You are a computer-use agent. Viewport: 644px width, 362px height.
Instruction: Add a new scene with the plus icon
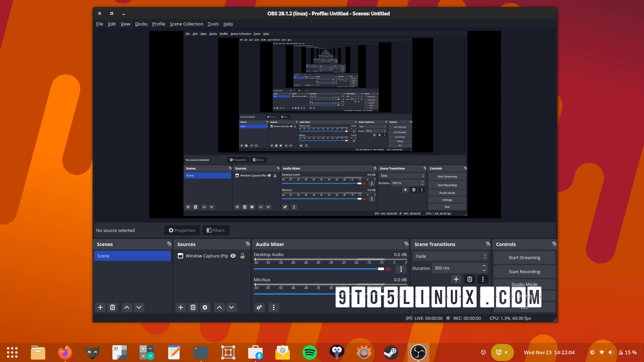pos(100,307)
